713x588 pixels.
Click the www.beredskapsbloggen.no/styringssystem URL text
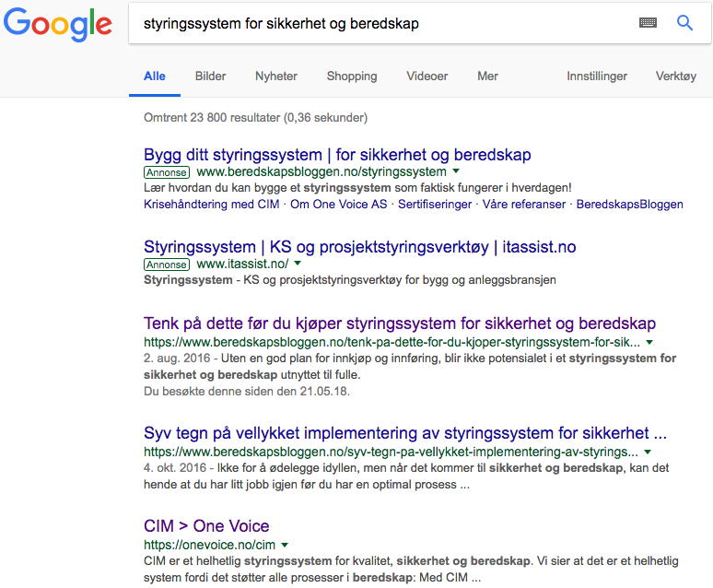pyautogui.click(x=321, y=171)
